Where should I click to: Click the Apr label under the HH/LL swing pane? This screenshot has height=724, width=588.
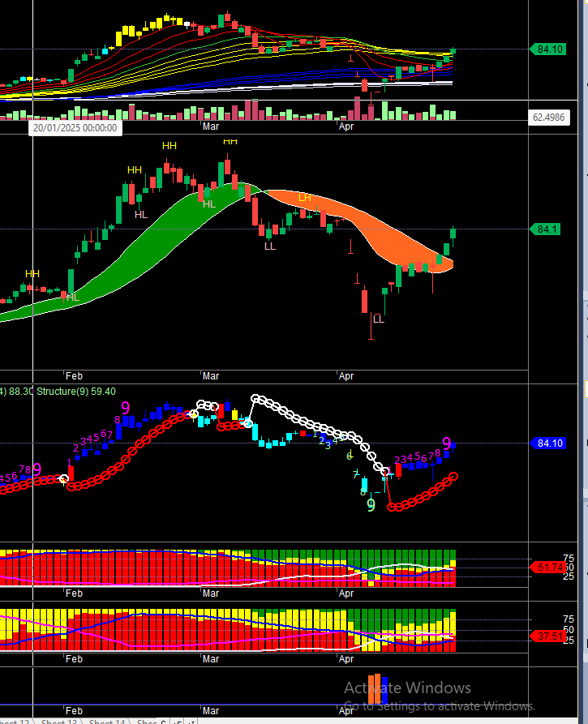346,376
